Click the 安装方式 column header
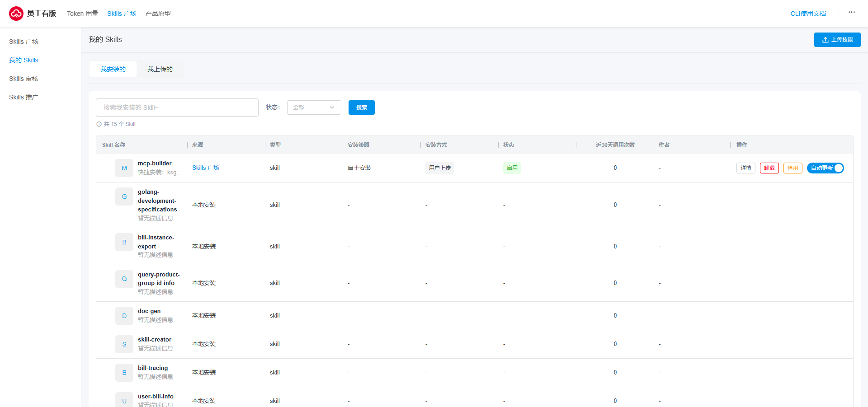 (x=436, y=145)
